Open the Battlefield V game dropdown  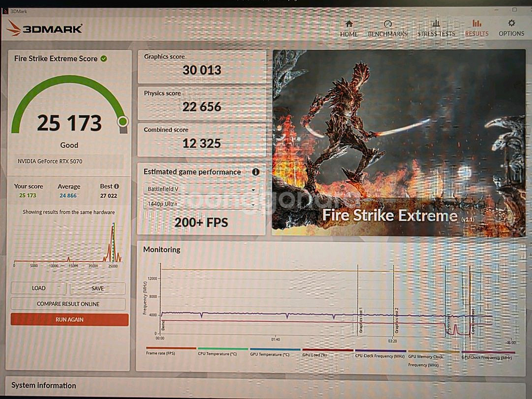click(x=201, y=189)
